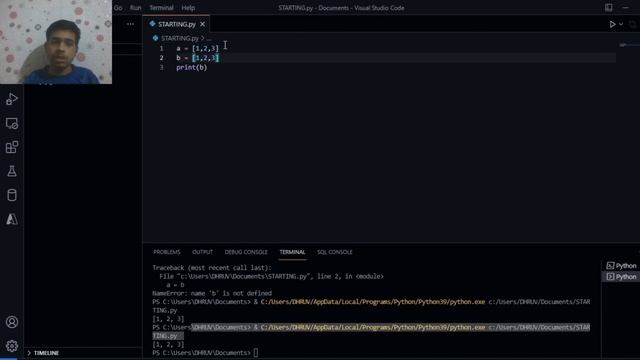Open the Help menu
The height and width of the screenshot is (360, 640).
[188, 8]
